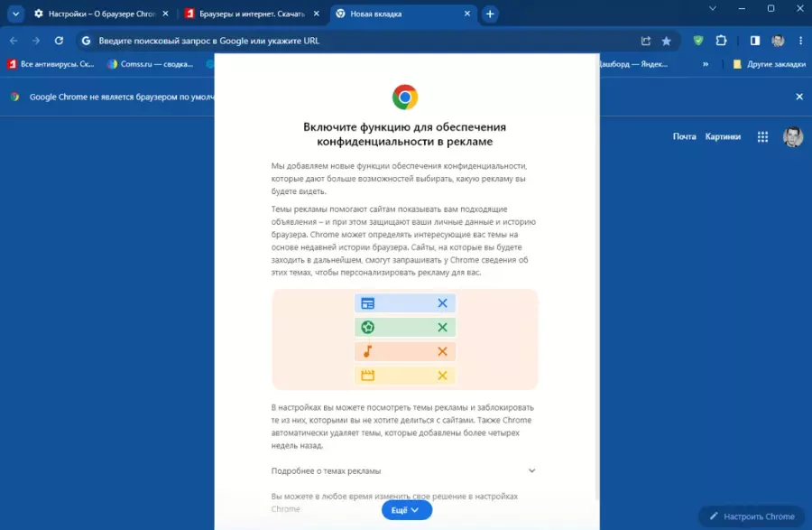
Task: Click the back navigation arrow
Action: (x=14, y=41)
